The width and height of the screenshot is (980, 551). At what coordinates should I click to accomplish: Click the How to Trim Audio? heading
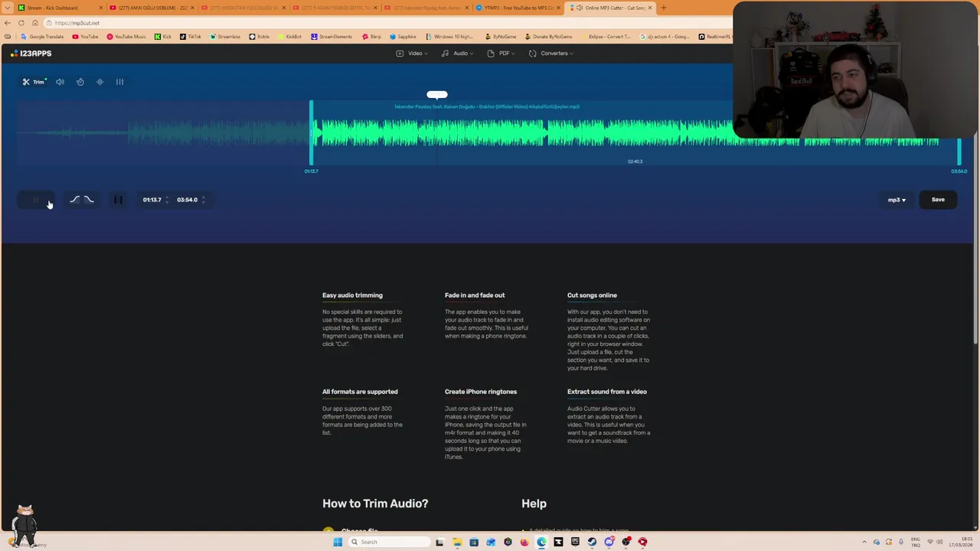point(375,504)
